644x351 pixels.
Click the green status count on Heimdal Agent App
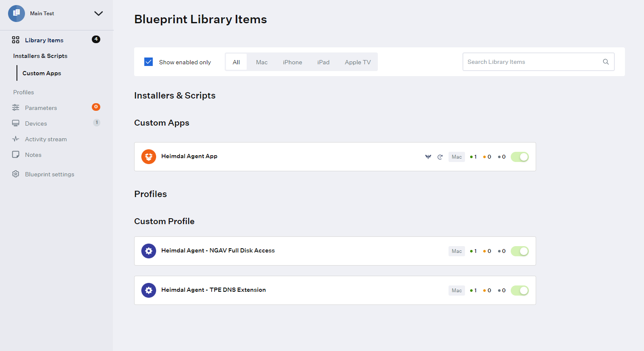(x=473, y=157)
